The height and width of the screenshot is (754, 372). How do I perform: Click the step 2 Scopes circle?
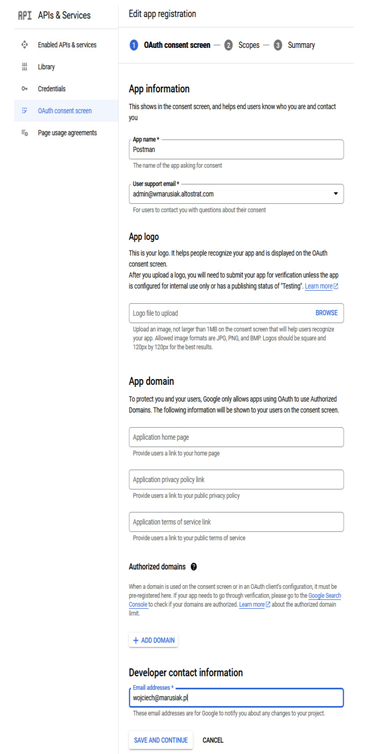(x=228, y=45)
